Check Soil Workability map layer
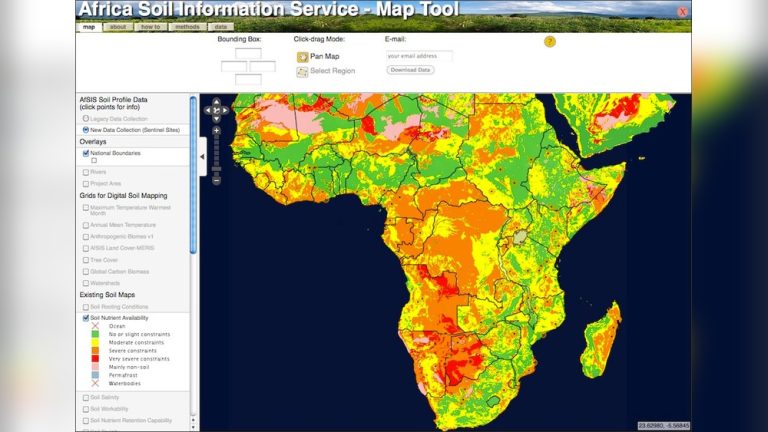The image size is (768, 432). pyautogui.click(x=86, y=409)
